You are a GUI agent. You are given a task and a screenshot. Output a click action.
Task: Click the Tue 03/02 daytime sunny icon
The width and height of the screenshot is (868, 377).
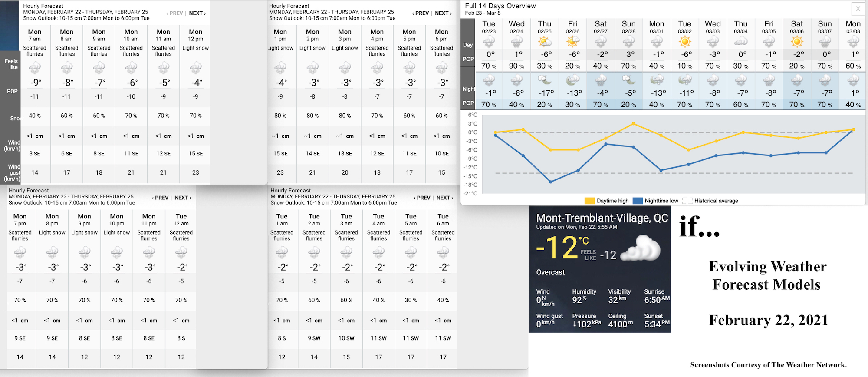click(685, 42)
